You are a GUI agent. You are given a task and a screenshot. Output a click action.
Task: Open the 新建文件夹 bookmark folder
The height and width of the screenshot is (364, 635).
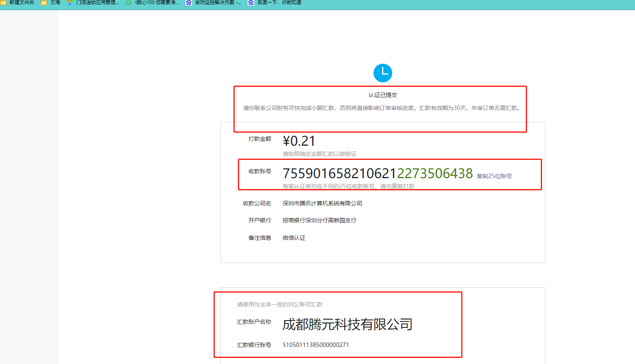pyautogui.click(x=17, y=2)
